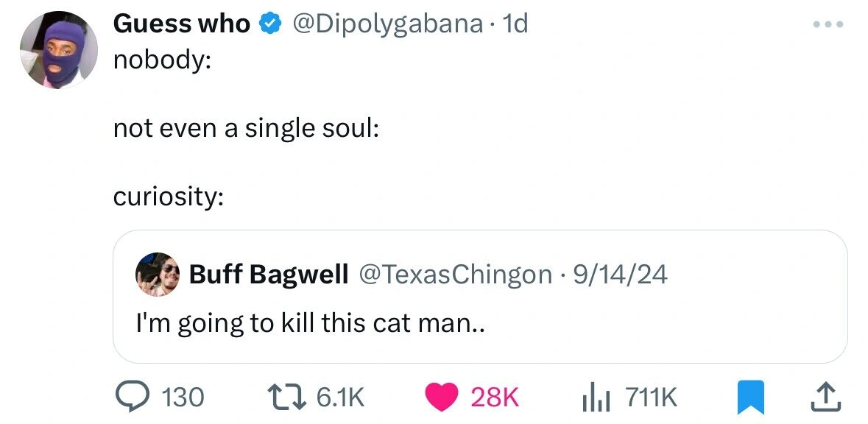Click the 28K likes count
The width and height of the screenshot is (868, 424).
495,397
